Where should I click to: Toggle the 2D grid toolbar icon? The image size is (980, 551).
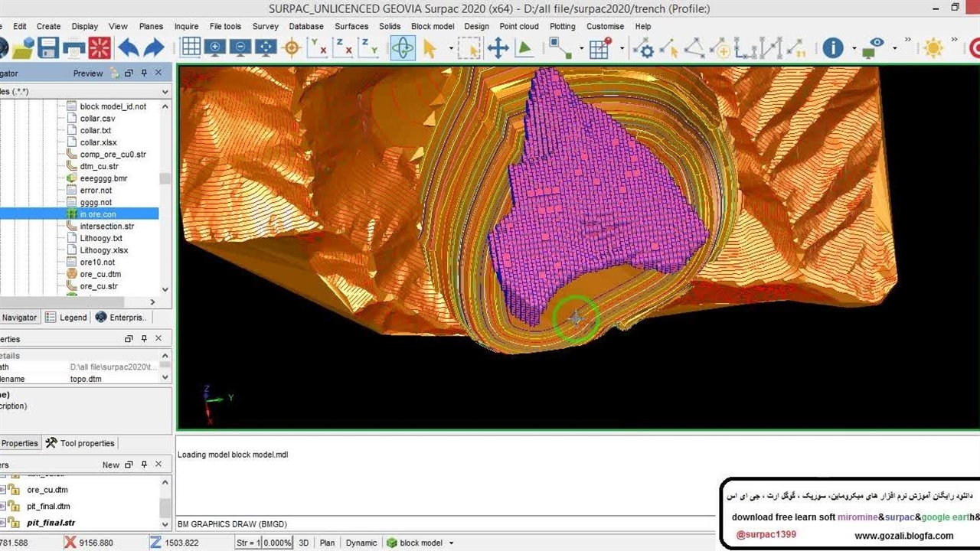tap(191, 48)
